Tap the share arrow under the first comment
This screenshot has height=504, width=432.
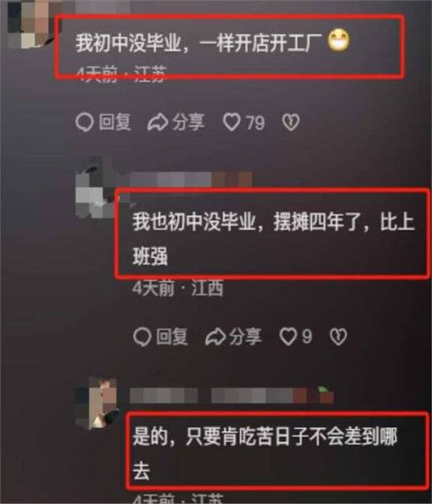coord(157,122)
